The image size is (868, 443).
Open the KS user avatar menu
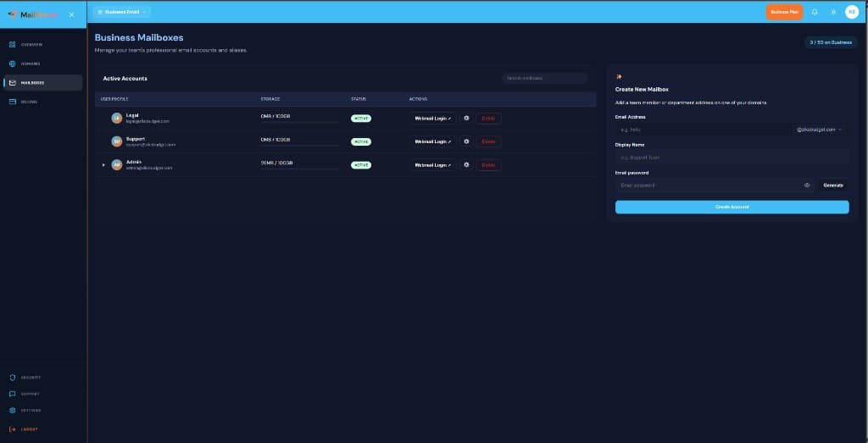852,12
